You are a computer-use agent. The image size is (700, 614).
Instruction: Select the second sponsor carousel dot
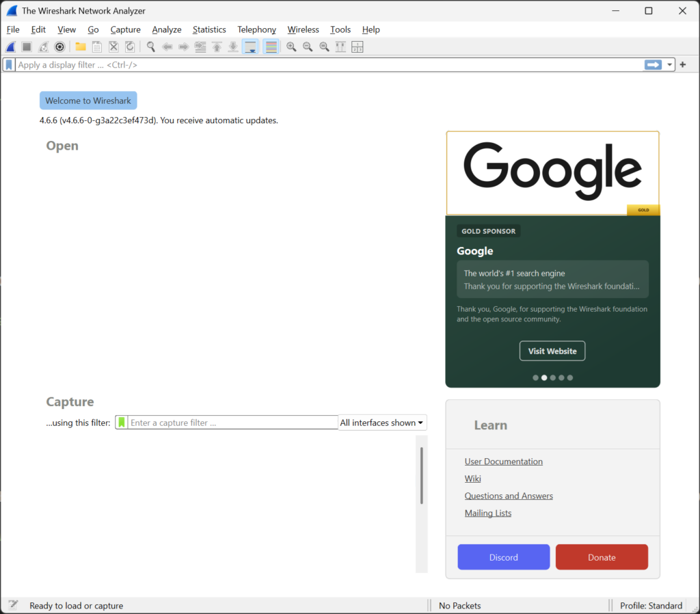[x=543, y=378]
